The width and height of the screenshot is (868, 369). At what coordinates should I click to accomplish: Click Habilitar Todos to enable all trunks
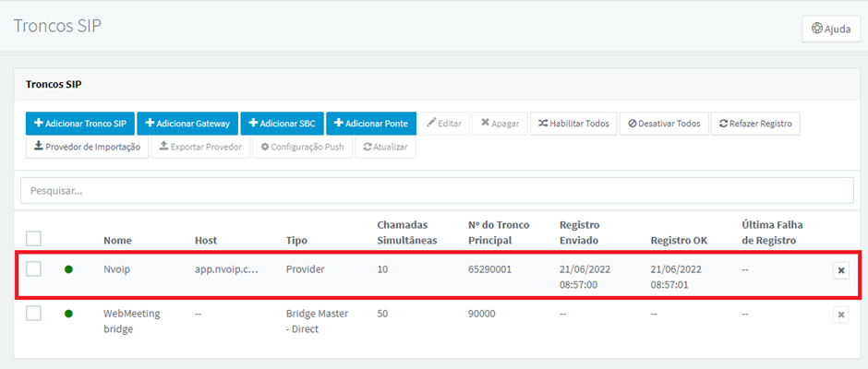click(573, 124)
